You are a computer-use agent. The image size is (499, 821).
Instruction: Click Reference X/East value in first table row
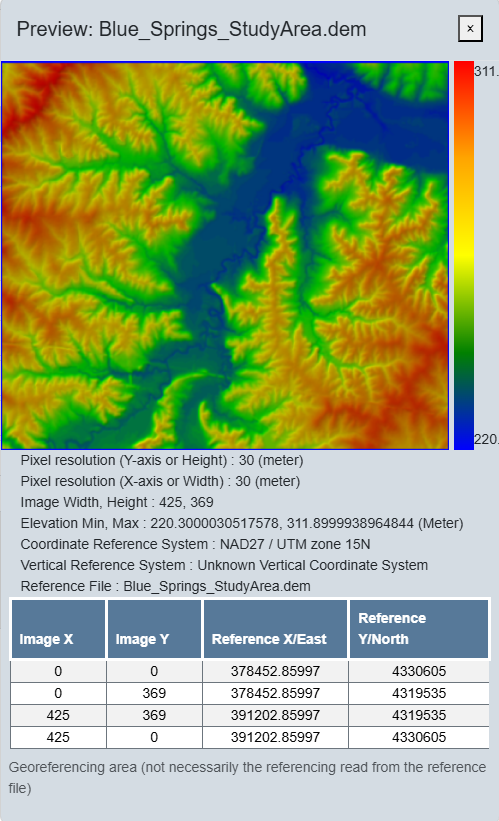pos(275,671)
